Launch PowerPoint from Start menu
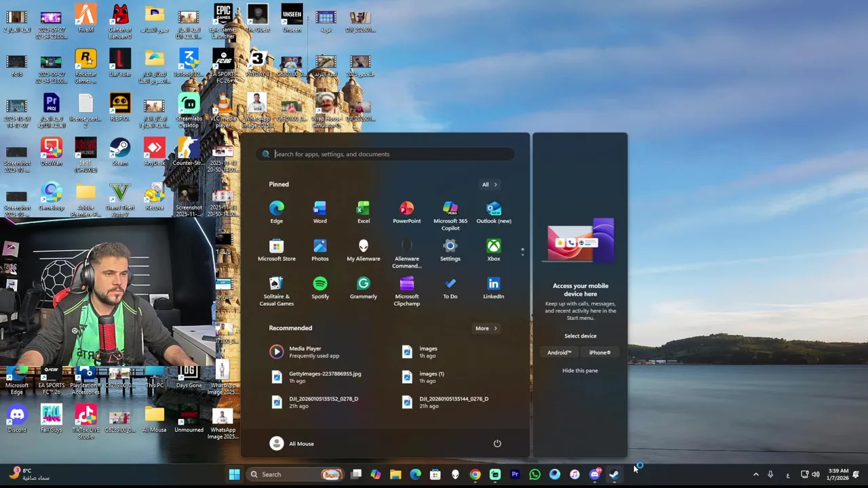Viewport: 868px width, 488px height. coord(407,212)
